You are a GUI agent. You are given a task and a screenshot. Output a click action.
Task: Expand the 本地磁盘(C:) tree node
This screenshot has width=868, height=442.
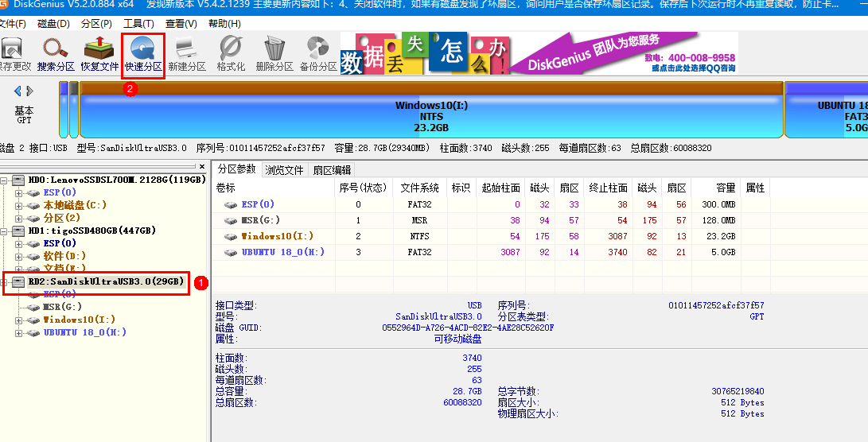click(18, 206)
